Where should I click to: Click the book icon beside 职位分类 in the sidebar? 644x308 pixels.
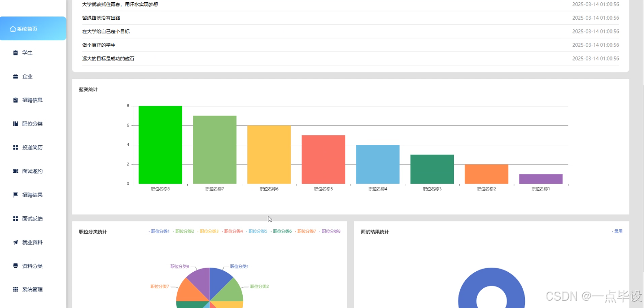click(x=16, y=124)
